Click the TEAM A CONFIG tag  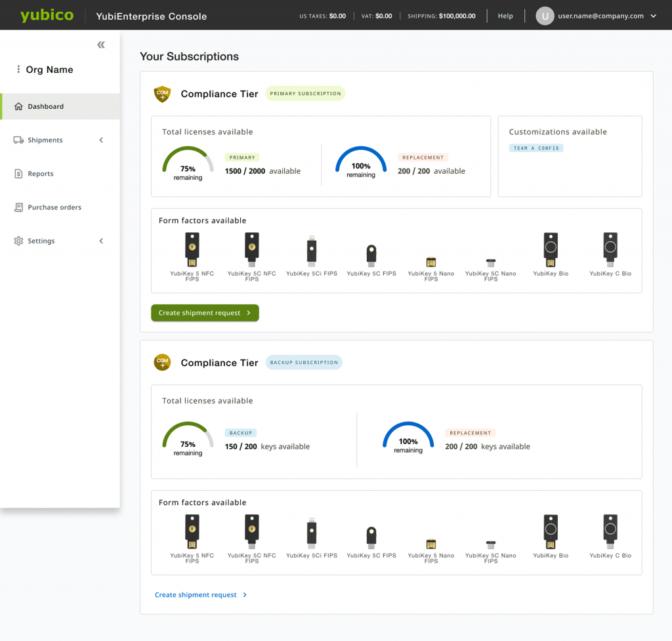[x=536, y=148]
